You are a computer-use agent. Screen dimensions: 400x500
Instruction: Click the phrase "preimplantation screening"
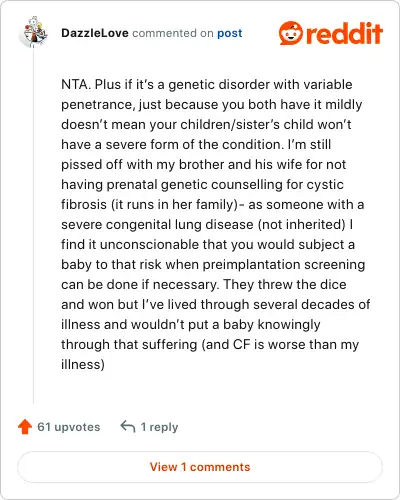[x=284, y=264]
